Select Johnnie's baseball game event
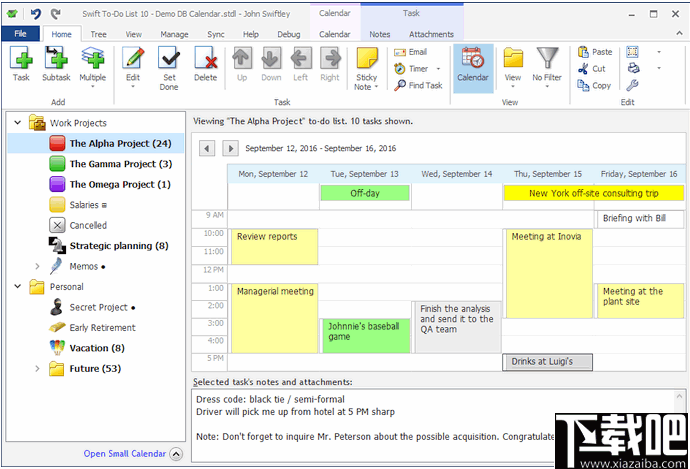The width and height of the screenshot is (690, 469). (365, 336)
